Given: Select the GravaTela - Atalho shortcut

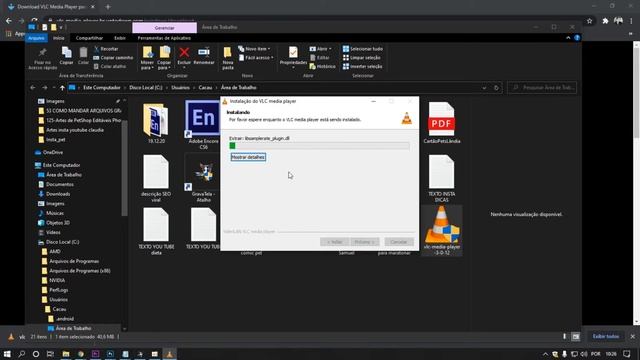Looking at the screenshot, I should click(x=203, y=178).
